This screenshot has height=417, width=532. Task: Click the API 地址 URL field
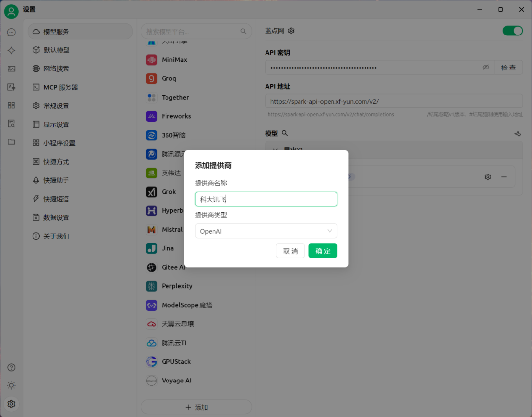tap(394, 101)
